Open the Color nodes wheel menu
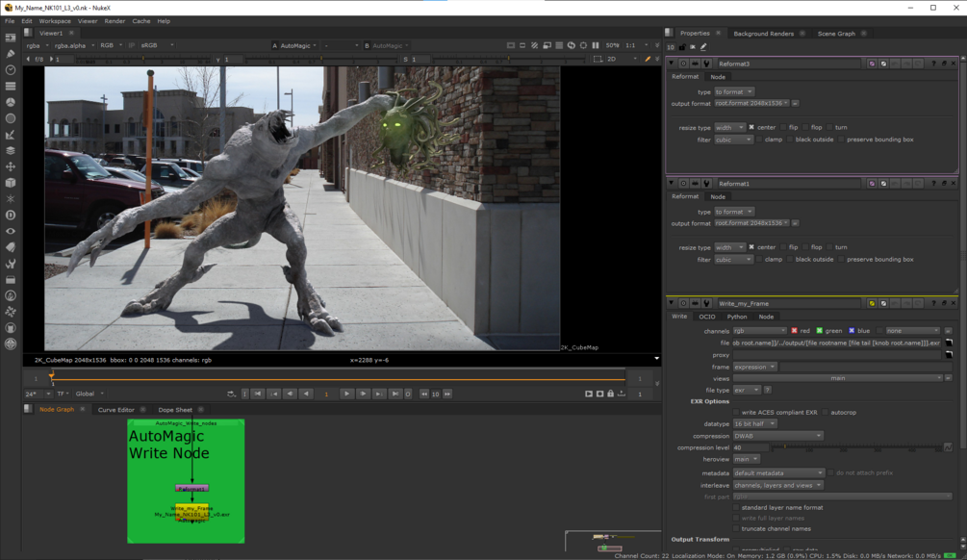This screenshot has height=560, width=967. (x=11, y=102)
